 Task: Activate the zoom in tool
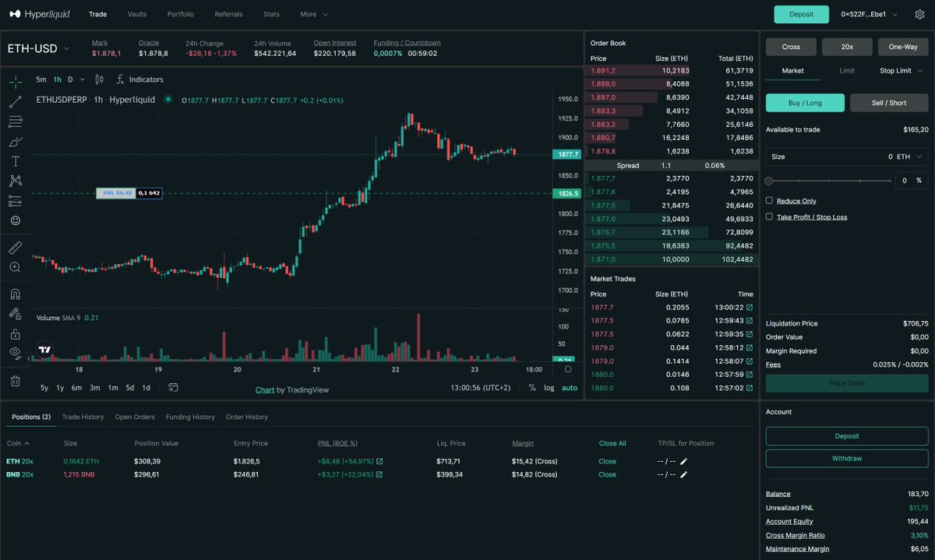pyautogui.click(x=15, y=267)
